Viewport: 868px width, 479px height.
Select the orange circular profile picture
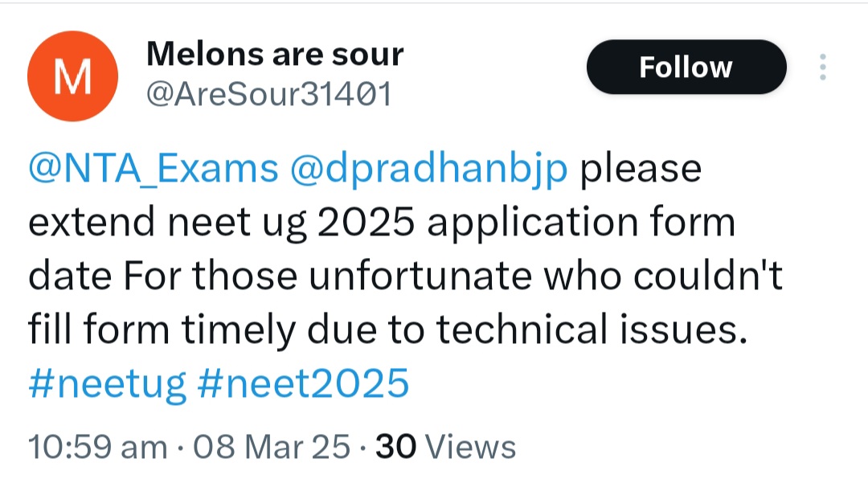coord(72,75)
